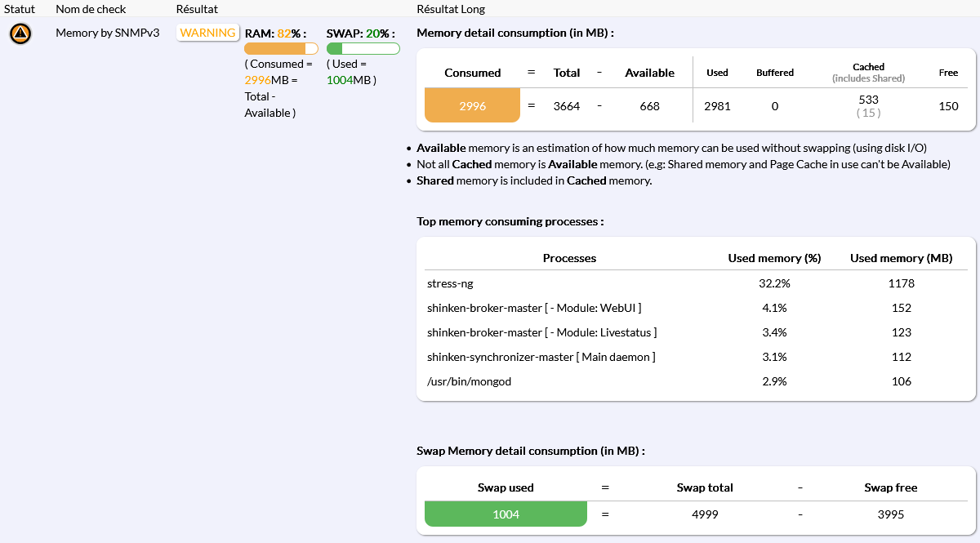The width and height of the screenshot is (980, 543).
Task: Click the Used memory (%) column header
Action: tap(773, 258)
